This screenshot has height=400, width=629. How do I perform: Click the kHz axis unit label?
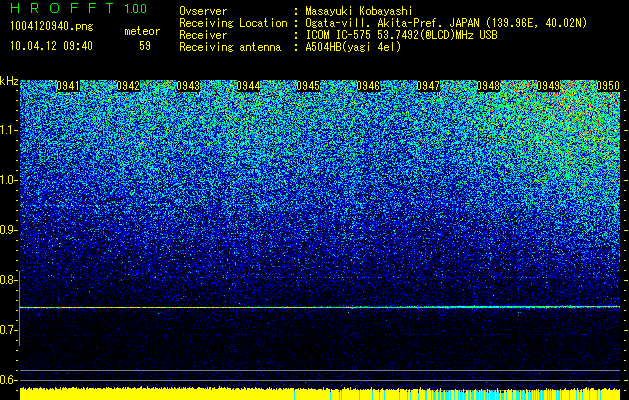9,81
